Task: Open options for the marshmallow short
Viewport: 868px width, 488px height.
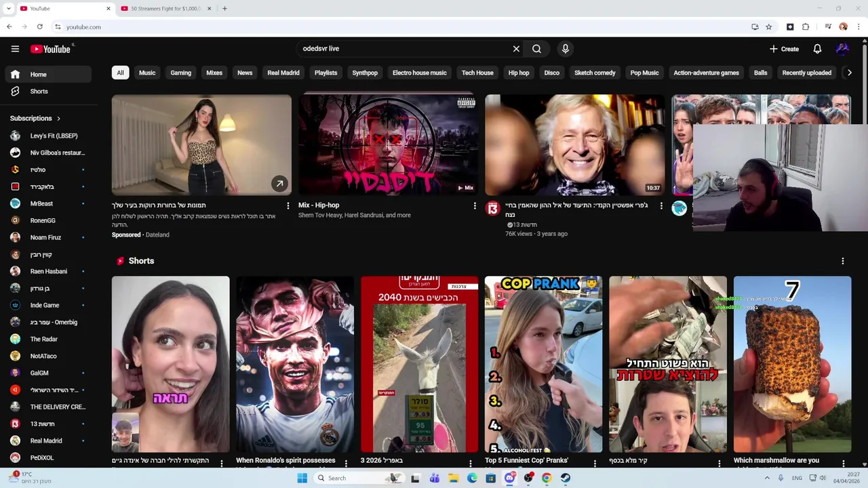Action: tap(844, 464)
